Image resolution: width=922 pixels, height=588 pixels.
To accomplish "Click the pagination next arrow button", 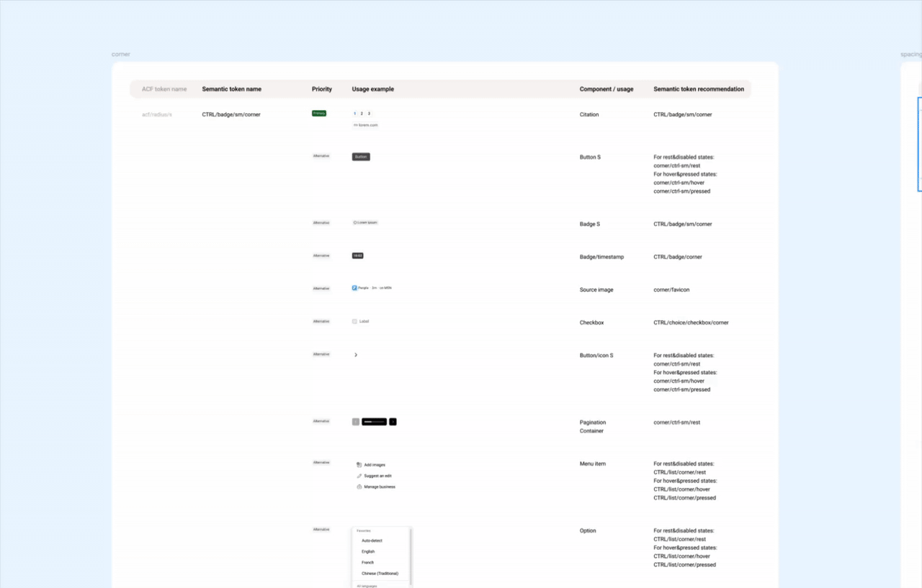I will pos(393,422).
